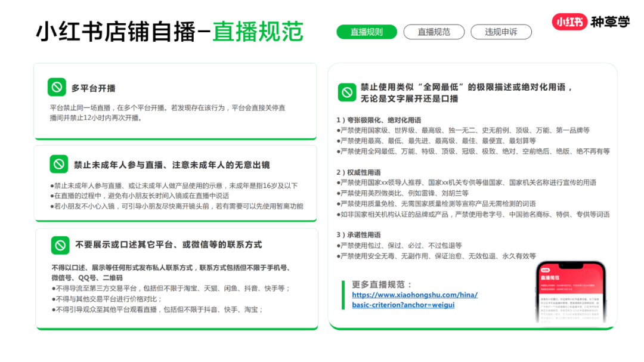Click the bullet starting 严禁使用全网最低、万能
This screenshot has height=362, width=644.
473,151
